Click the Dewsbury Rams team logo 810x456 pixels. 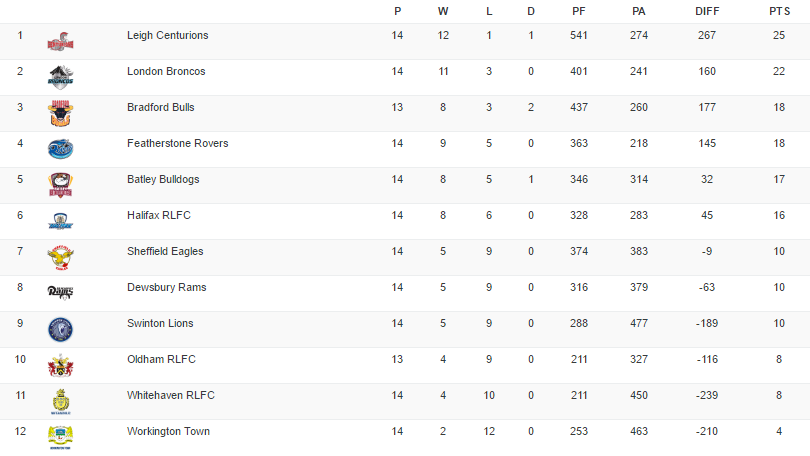61,292
